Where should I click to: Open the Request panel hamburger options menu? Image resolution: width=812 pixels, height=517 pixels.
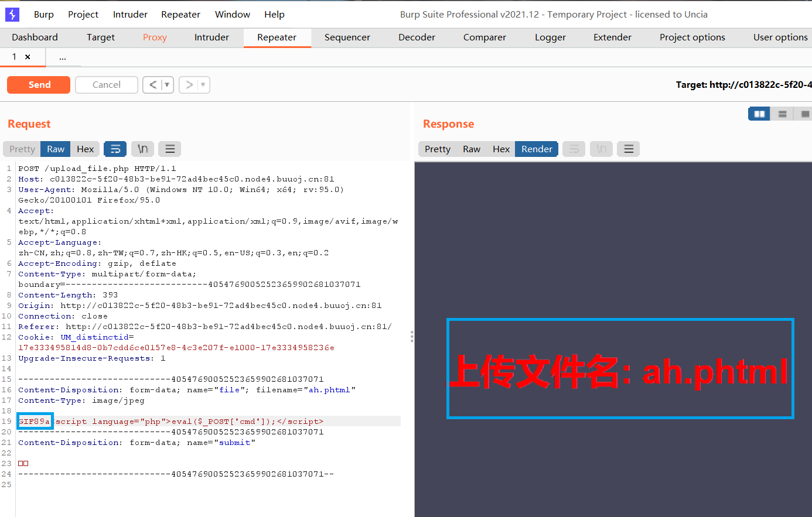tap(170, 149)
